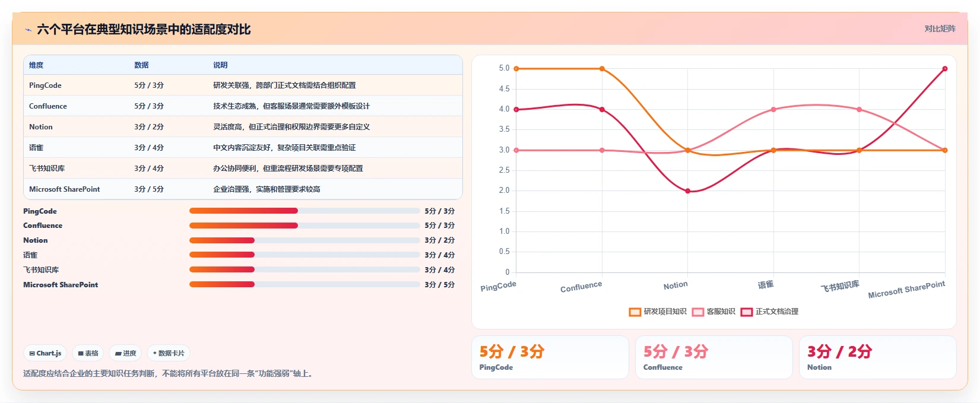Click the 语雀 label on the chart x-axis
980x403 pixels.
(766, 285)
